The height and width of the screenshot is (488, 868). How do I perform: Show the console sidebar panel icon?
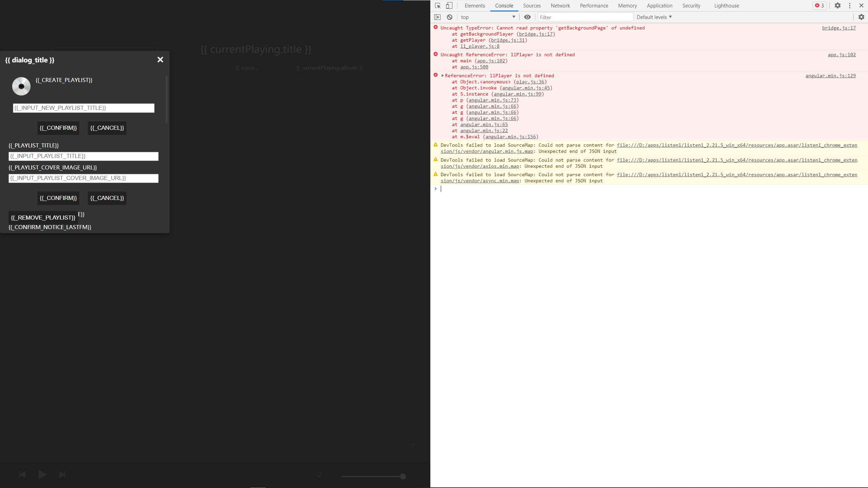(437, 17)
